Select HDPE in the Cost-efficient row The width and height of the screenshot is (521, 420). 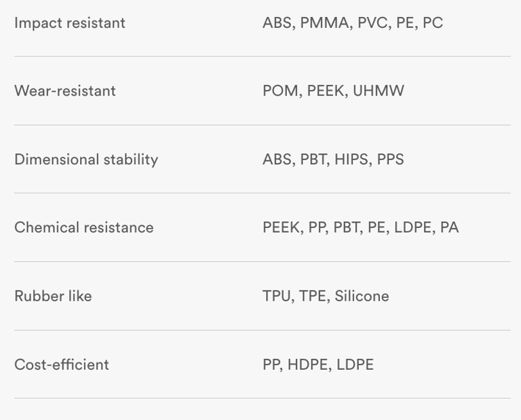coord(307,364)
